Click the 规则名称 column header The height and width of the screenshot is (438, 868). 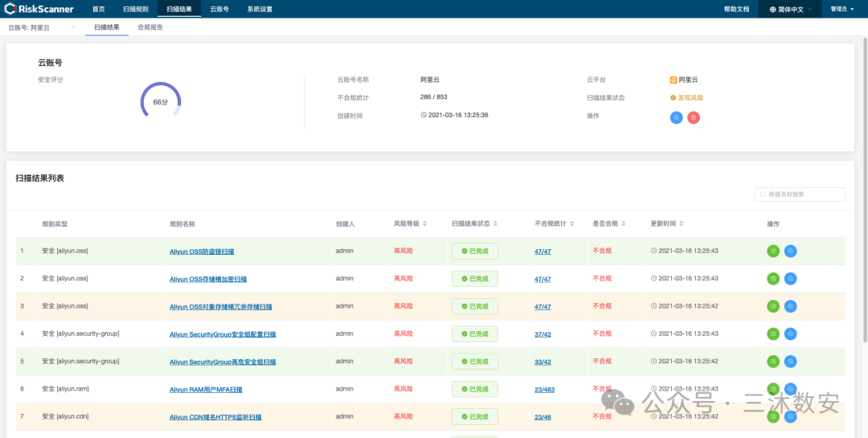click(182, 223)
